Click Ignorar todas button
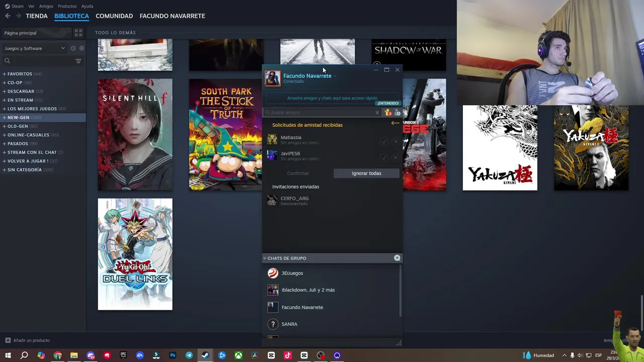The image size is (644, 362). click(x=366, y=173)
